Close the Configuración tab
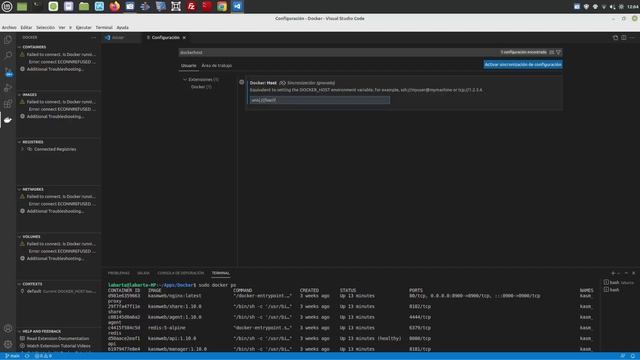Viewport: 640px width, 360px height. tap(184, 38)
